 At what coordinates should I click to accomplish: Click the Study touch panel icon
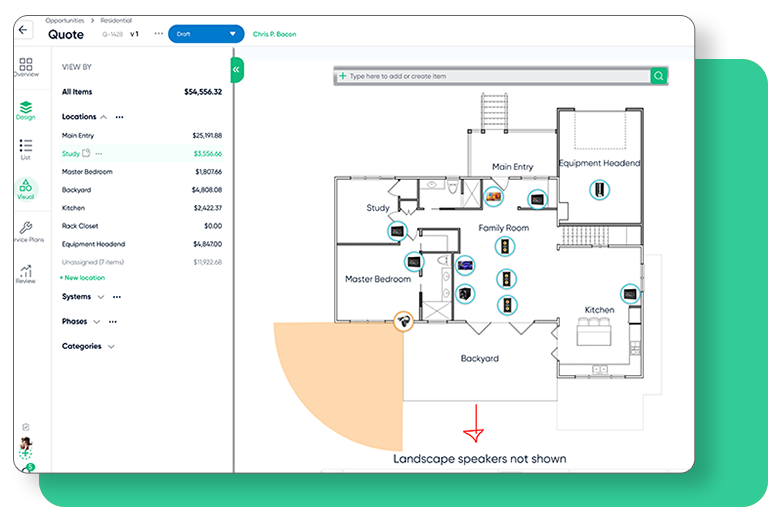tap(397, 231)
